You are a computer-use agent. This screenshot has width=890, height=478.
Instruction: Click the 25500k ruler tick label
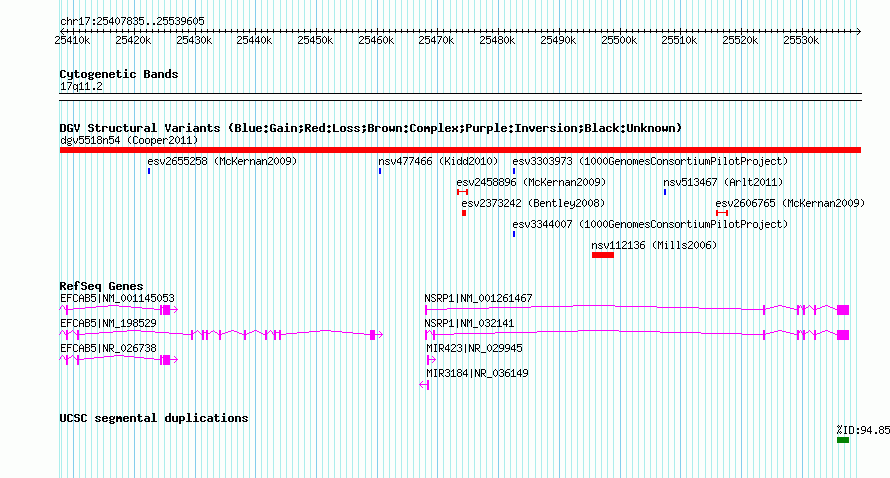[619, 40]
